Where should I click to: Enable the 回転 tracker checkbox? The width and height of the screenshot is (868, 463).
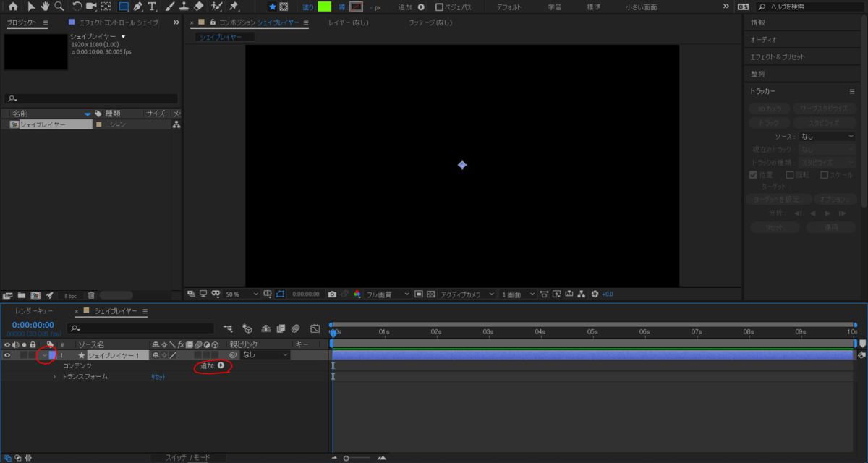click(x=788, y=175)
